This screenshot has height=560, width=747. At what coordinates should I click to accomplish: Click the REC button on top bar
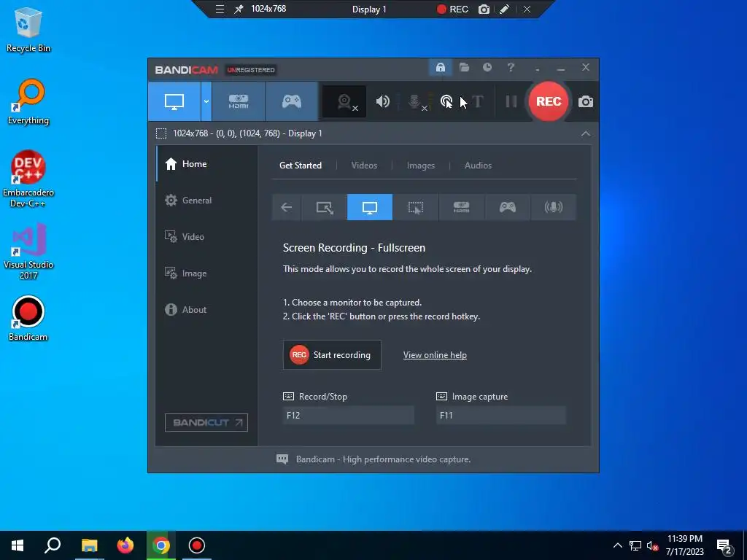pos(452,9)
